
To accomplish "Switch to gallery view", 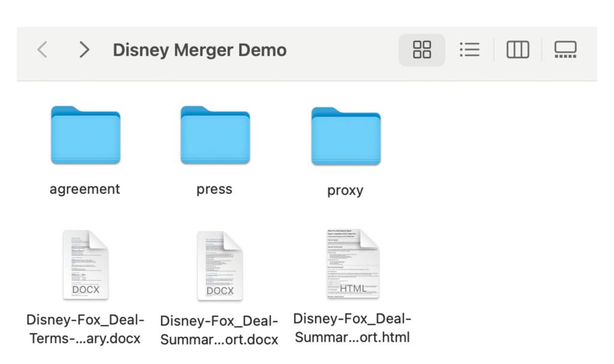I will coord(565,50).
